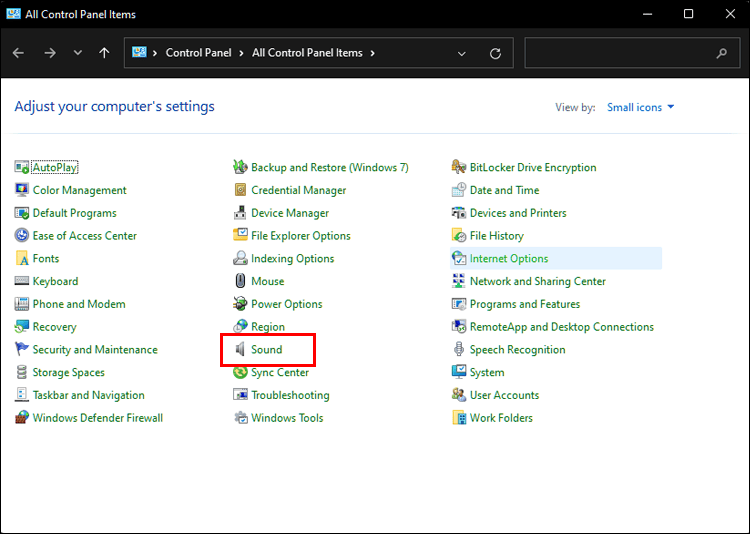Select Control Panel breadcrumb in address bar

199,53
